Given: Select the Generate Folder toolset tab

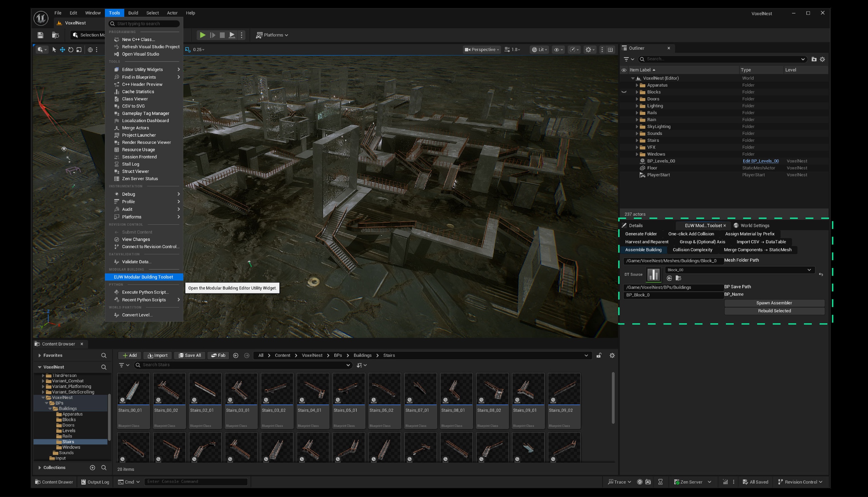Looking at the screenshot, I should (641, 234).
